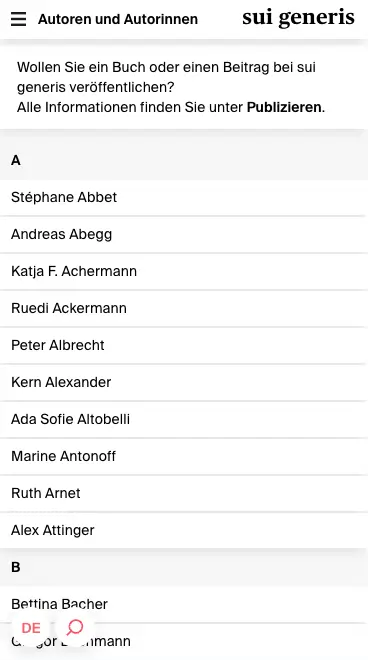
Task: Switch language with the DE button
Action: [31, 628]
